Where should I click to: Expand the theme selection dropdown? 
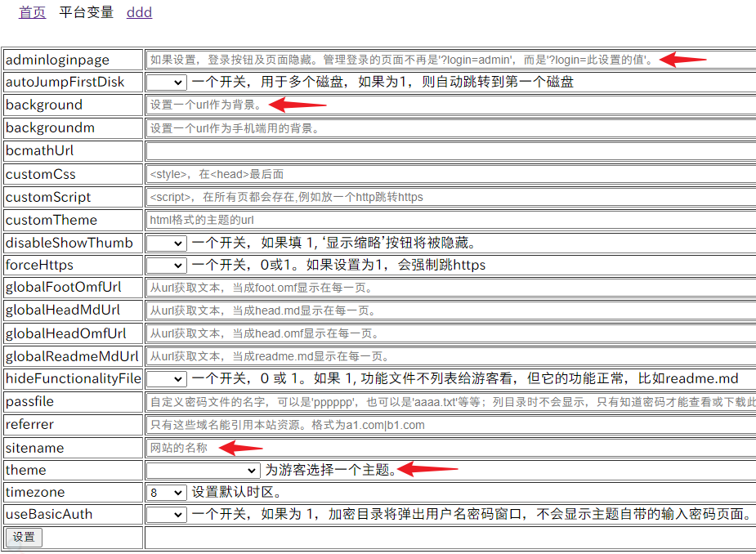pyautogui.click(x=203, y=470)
